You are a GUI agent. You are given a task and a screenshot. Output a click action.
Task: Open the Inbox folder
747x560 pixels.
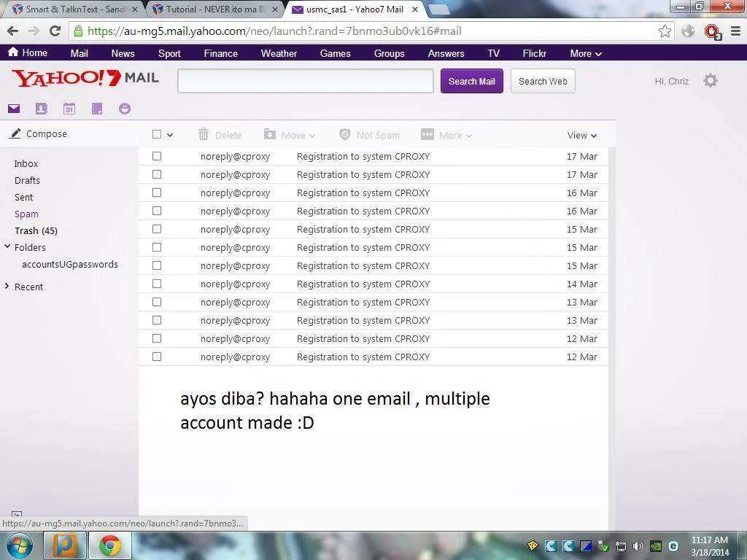coord(26,163)
